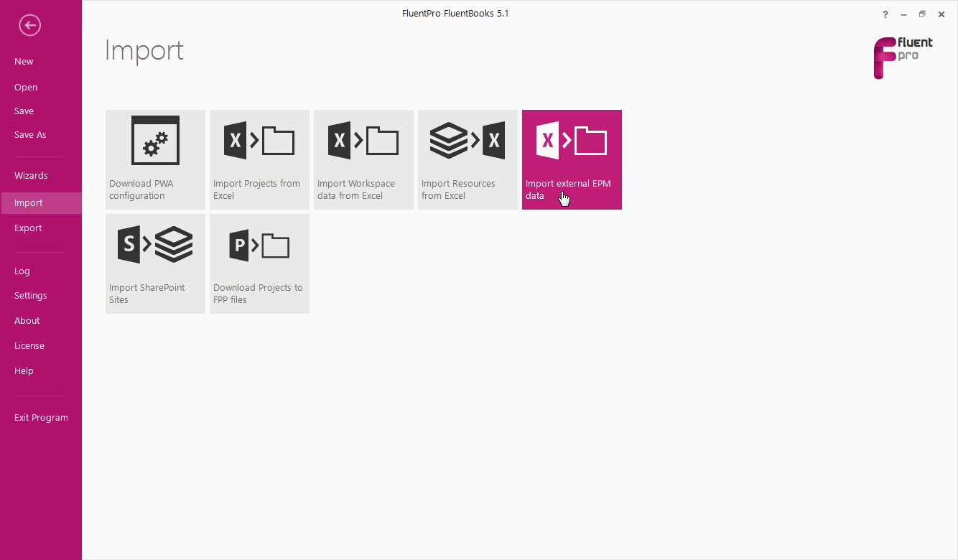Click Exit Program in the sidebar
This screenshot has width=958, height=560.
pyautogui.click(x=41, y=418)
